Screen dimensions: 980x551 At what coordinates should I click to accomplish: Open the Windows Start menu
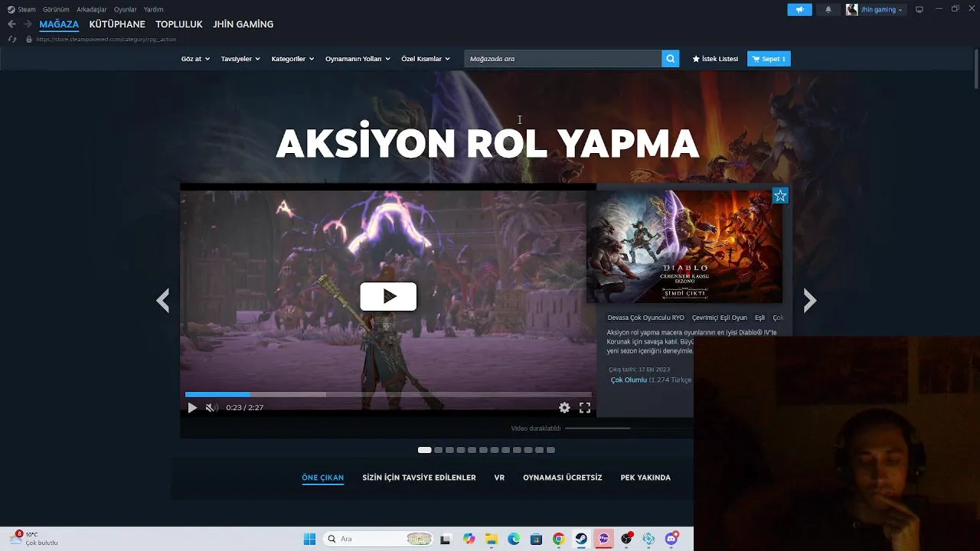(309, 539)
